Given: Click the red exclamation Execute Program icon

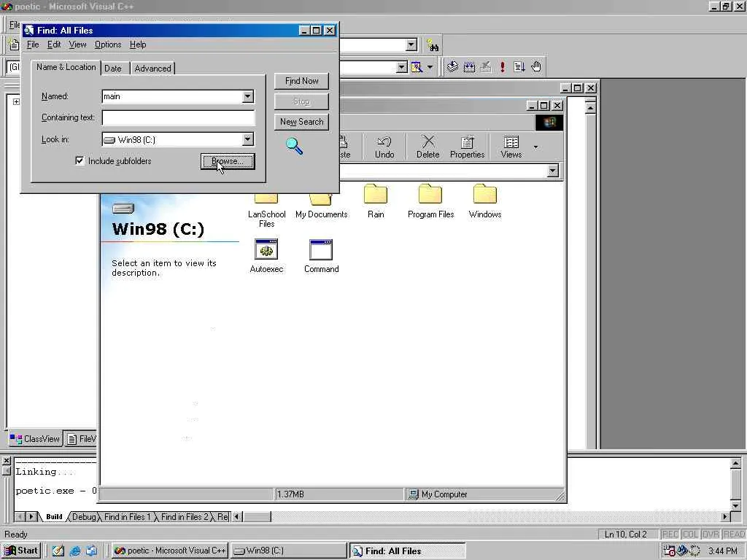Looking at the screenshot, I should tap(502, 66).
